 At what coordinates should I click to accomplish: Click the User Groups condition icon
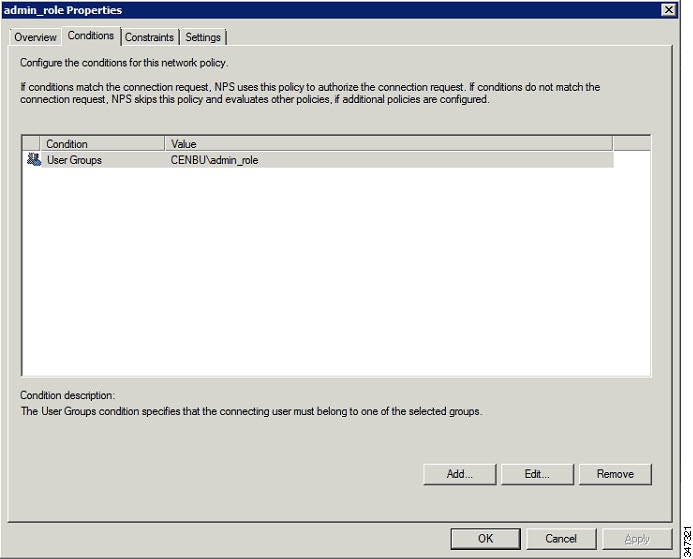33,160
